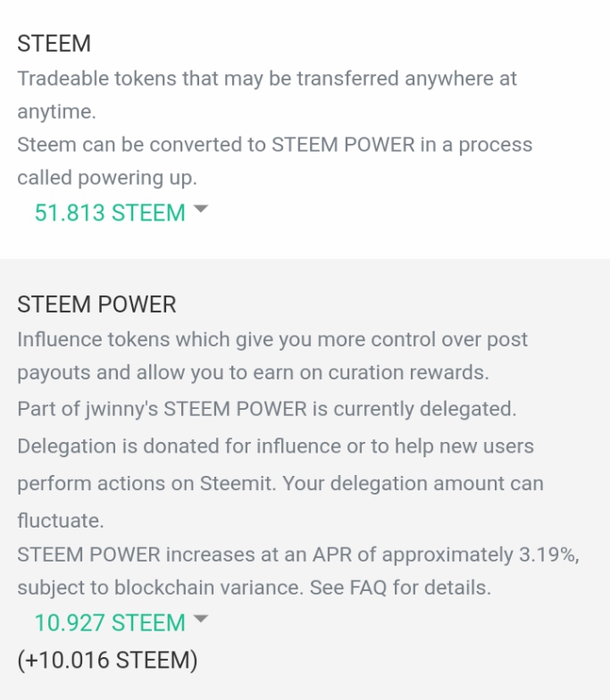Click the 'Steem can be converted' sentence
610x700 pixels.
[x=275, y=145]
